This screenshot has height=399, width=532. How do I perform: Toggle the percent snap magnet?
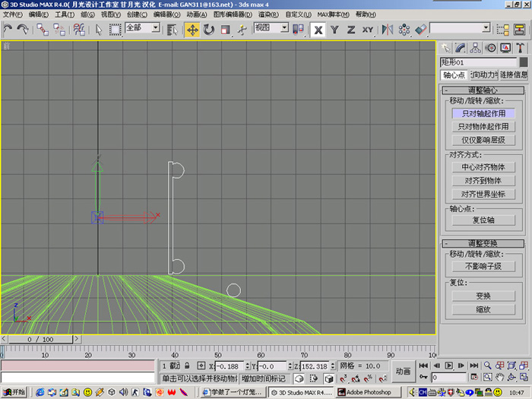point(368,378)
